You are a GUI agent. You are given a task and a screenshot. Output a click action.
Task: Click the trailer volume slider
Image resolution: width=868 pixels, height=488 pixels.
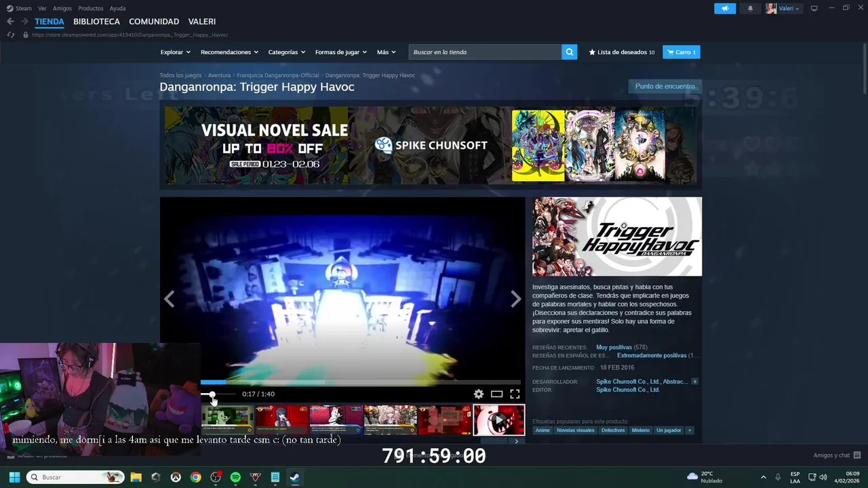pos(218,394)
